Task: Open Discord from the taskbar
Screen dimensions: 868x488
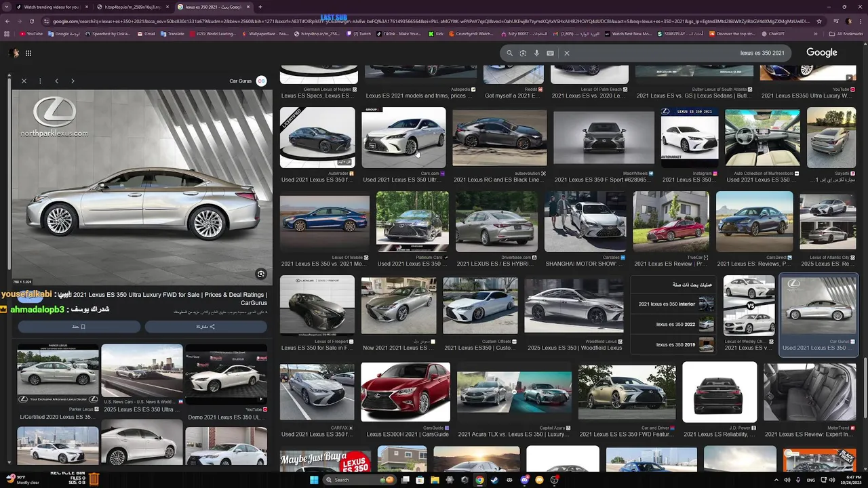Action: (x=524, y=480)
